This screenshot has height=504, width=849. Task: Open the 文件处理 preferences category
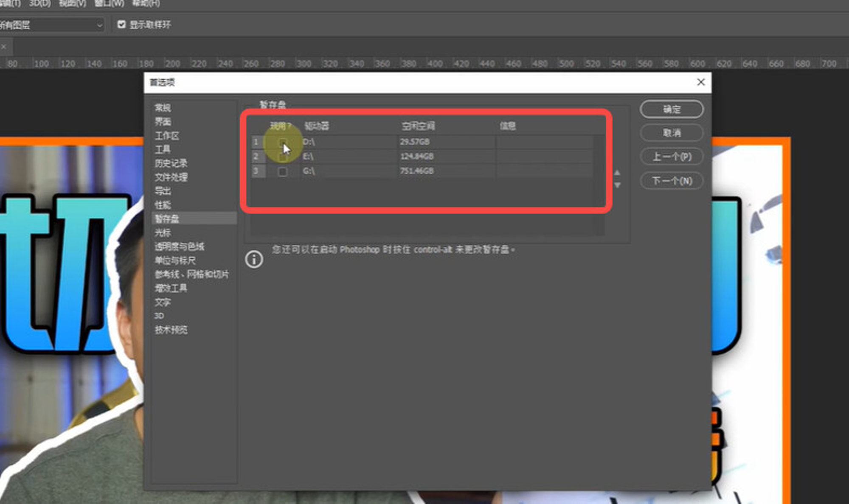[171, 177]
